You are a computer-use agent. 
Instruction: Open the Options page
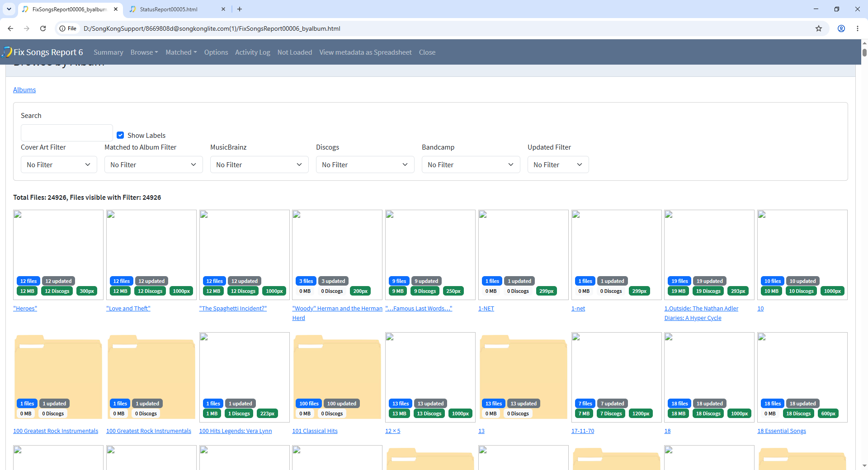[216, 52]
